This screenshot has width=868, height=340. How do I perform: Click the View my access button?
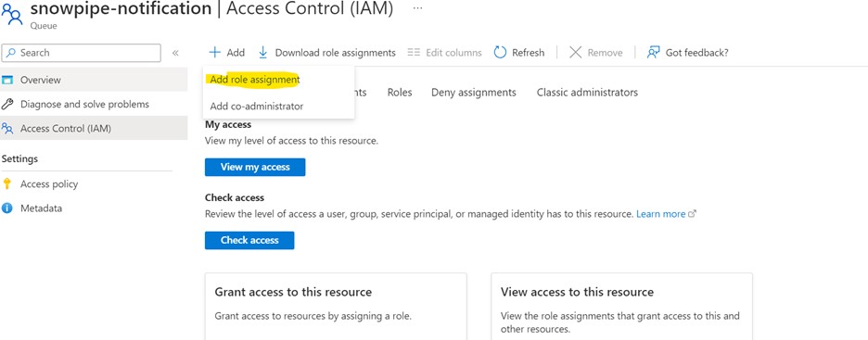(x=255, y=167)
